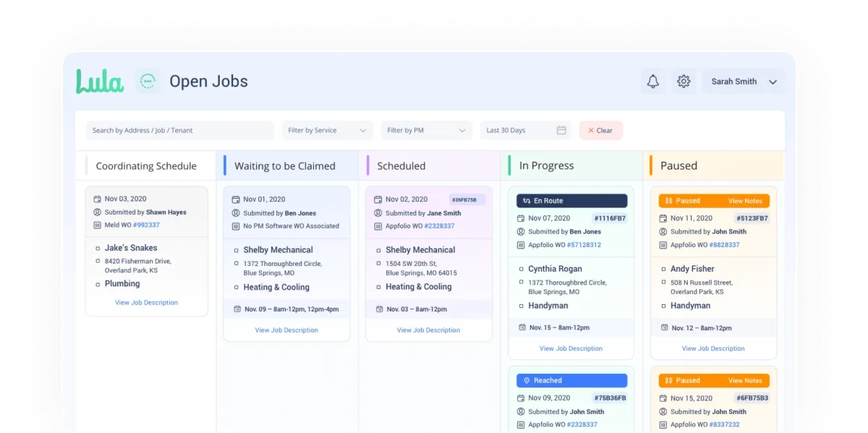Select Shelby Mechanical in Waiting to be Claimed
Screen dimensions: 868x433
click(278, 250)
